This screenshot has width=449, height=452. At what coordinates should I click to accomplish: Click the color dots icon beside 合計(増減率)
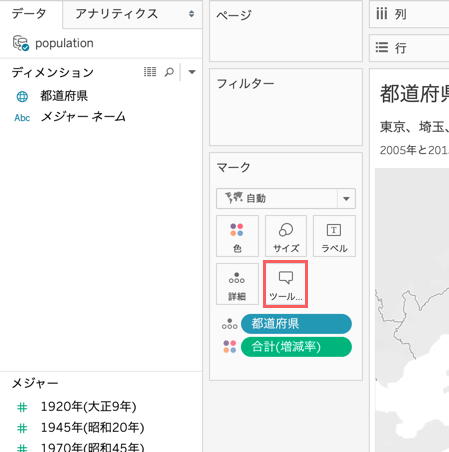click(x=230, y=347)
